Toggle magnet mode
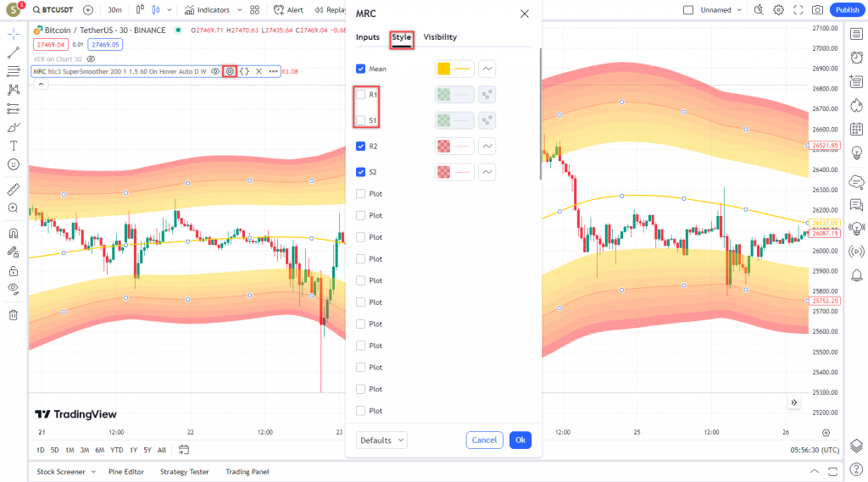This screenshot has height=482, width=868. (x=14, y=234)
